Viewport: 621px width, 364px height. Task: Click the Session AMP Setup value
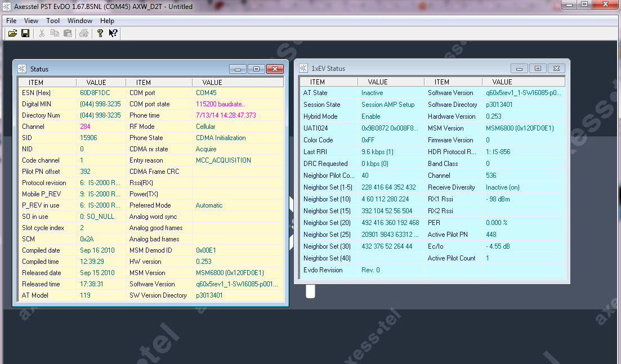pos(388,105)
